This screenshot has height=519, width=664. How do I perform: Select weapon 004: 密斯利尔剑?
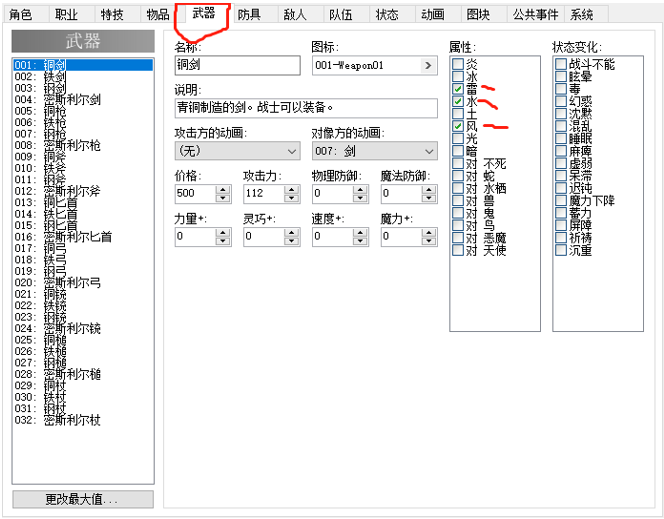coord(83,99)
